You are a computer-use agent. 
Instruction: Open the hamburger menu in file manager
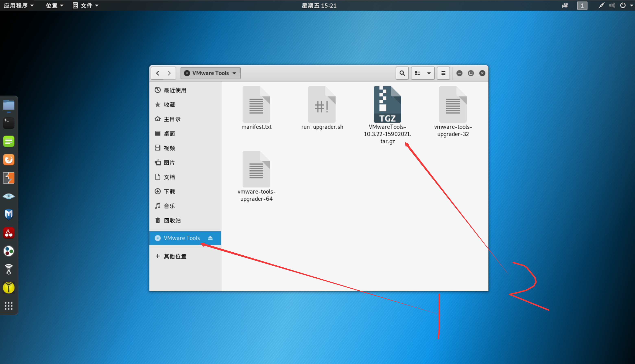(x=443, y=73)
